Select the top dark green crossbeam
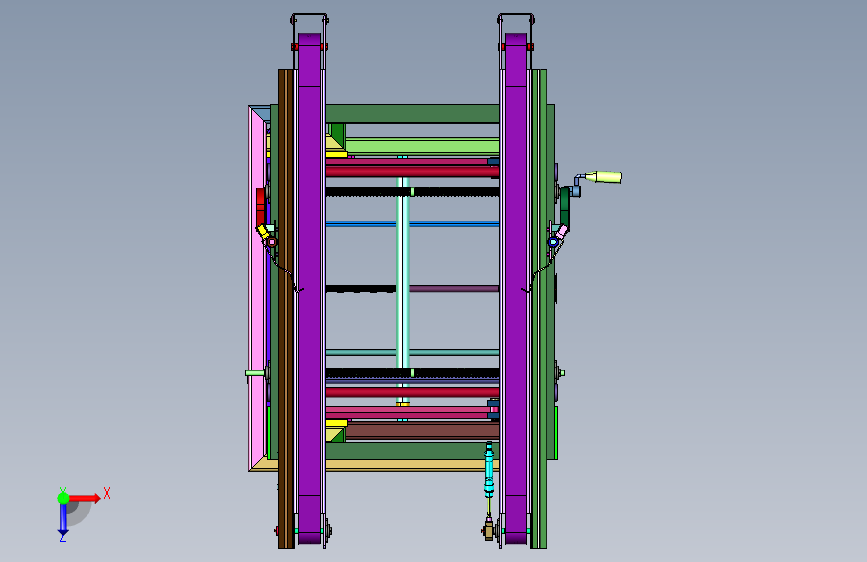 point(412,113)
